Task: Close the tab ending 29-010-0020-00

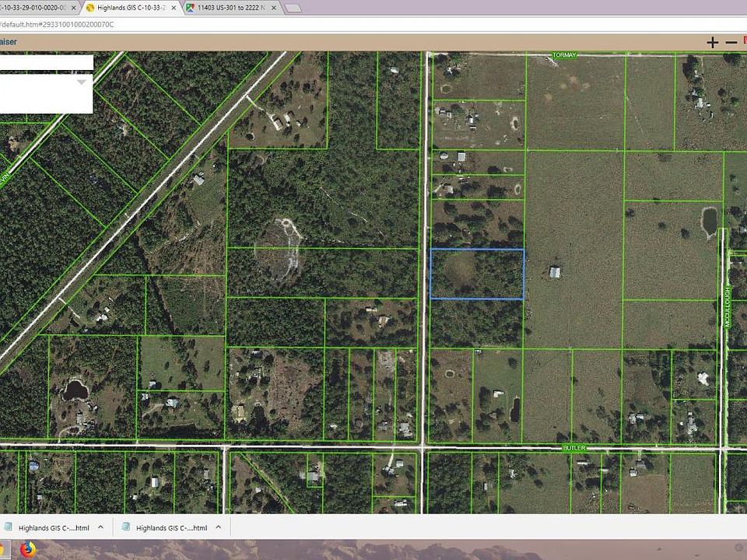Action: point(73,8)
